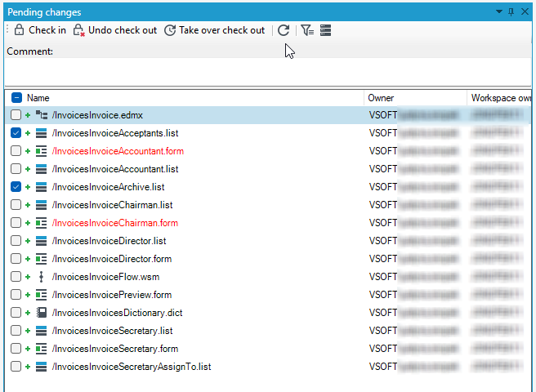Screen dimensions: 536x392
Task: Uncheck InvoicesInvoiceArchive.list checkbox
Action: (16, 186)
